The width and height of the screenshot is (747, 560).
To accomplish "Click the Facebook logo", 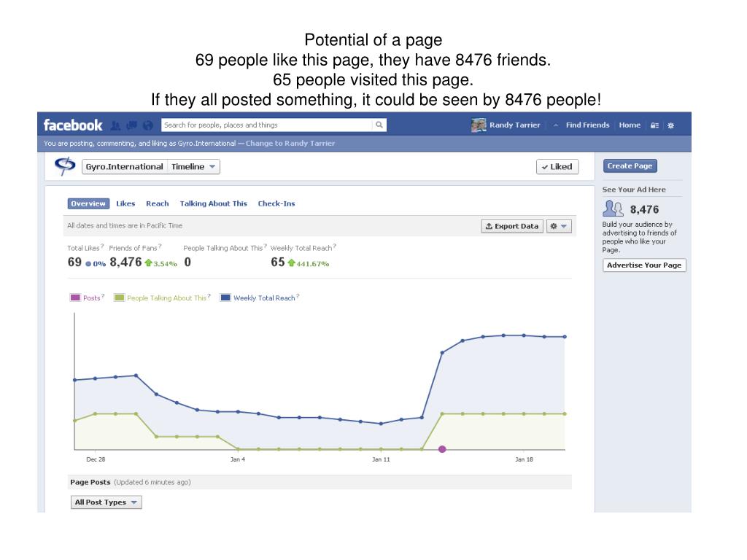I will pos(73,125).
